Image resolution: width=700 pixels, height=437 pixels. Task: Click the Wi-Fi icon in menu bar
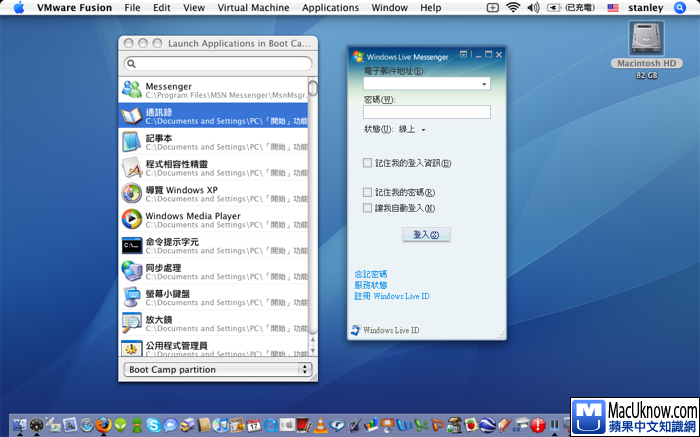pyautogui.click(x=513, y=7)
